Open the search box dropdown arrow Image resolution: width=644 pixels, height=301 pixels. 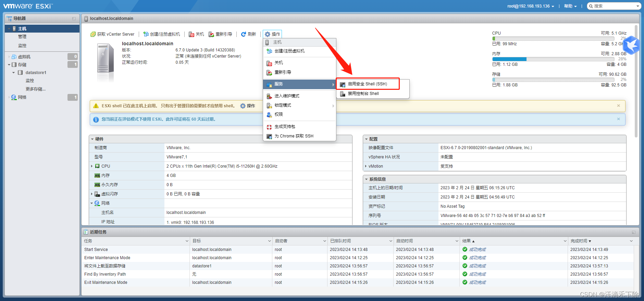coord(638,6)
